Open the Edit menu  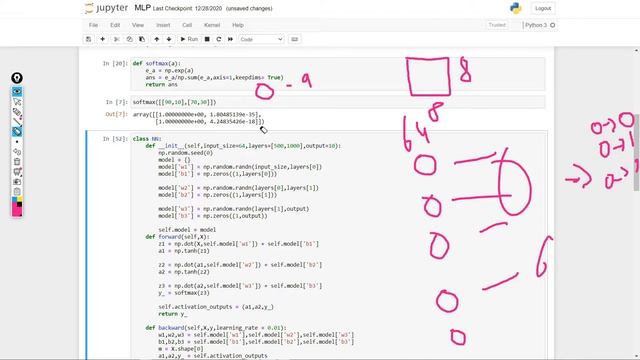point(115,25)
